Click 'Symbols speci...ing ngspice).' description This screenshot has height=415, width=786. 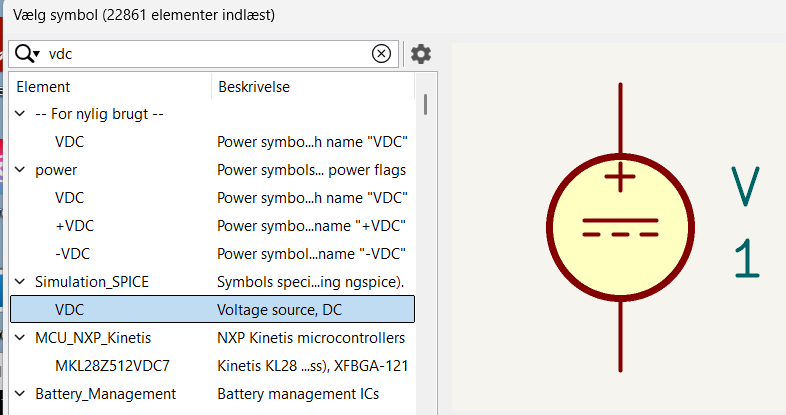[310, 282]
